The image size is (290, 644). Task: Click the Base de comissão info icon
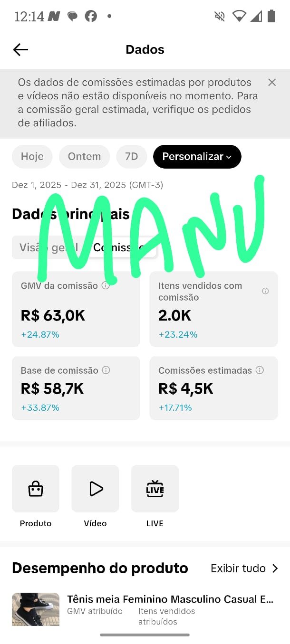[x=106, y=370]
